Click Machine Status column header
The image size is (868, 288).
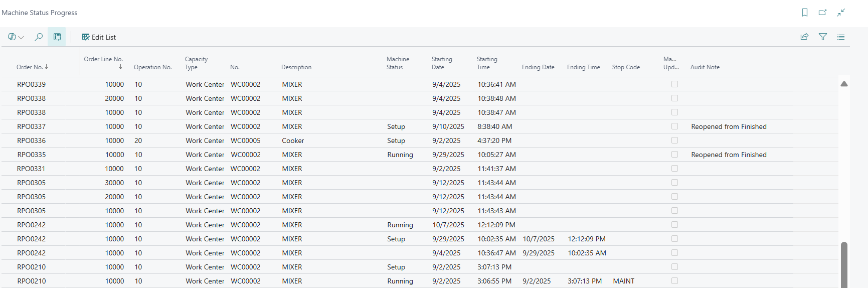(x=398, y=63)
